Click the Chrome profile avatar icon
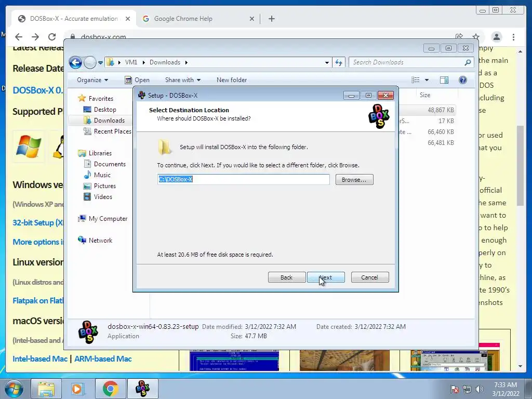The width and height of the screenshot is (532, 399). point(497,37)
